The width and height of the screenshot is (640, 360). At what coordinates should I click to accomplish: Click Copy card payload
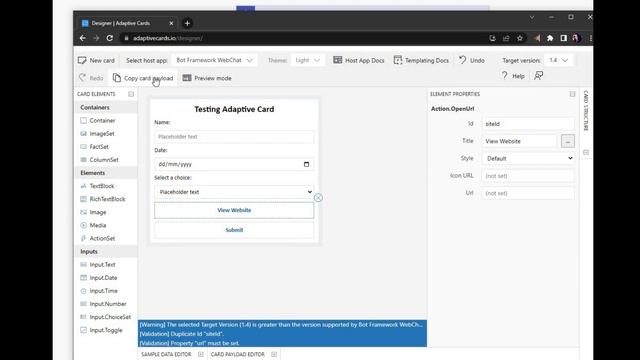pyautogui.click(x=143, y=78)
